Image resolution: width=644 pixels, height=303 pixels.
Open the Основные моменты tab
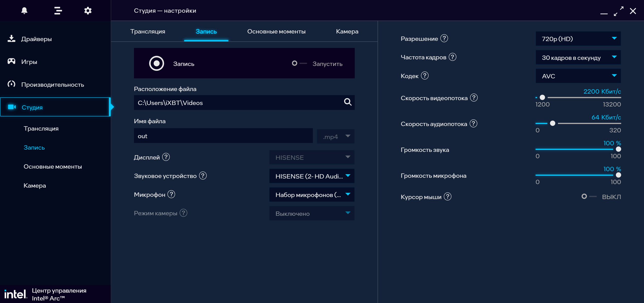276,31
